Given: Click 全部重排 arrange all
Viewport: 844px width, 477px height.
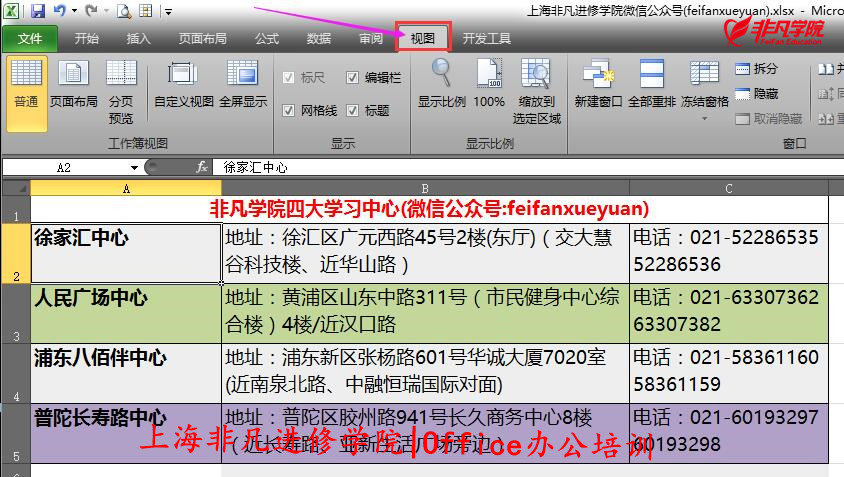Looking at the screenshot, I should tap(651, 84).
